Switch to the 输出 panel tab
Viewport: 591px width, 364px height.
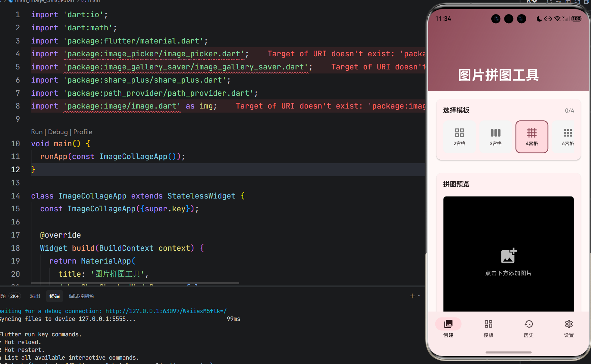(x=35, y=296)
